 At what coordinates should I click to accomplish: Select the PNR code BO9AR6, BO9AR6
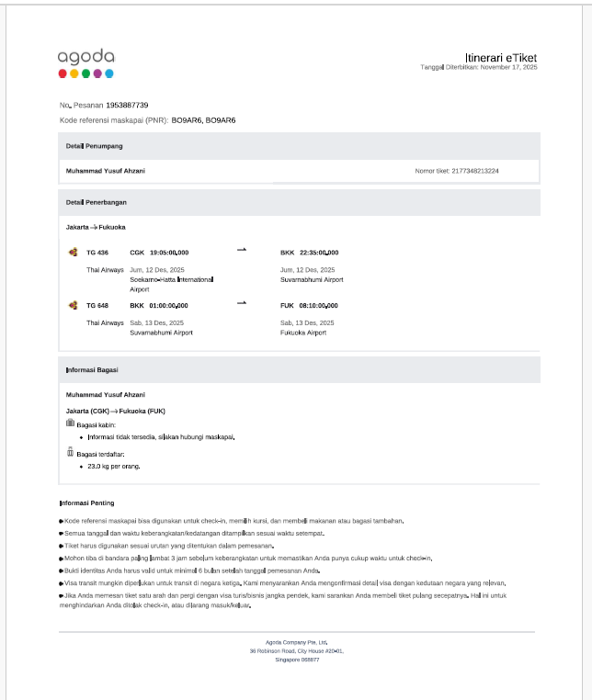tap(203, 120)
